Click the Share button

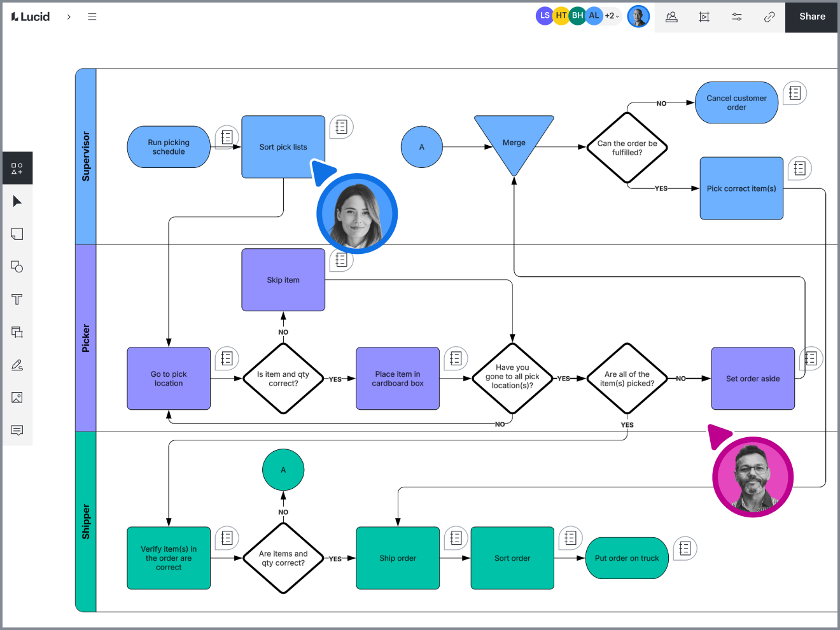pos(812,17)
